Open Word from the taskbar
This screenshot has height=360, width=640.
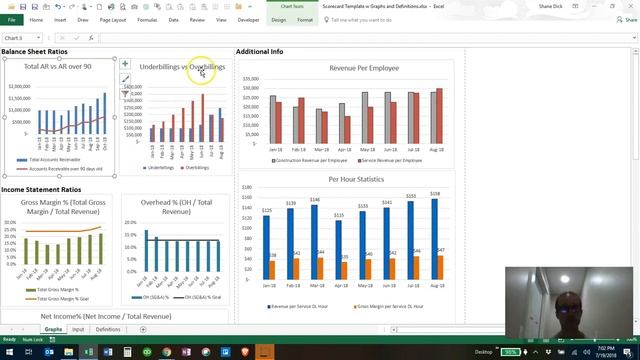[x=108, y=352]
